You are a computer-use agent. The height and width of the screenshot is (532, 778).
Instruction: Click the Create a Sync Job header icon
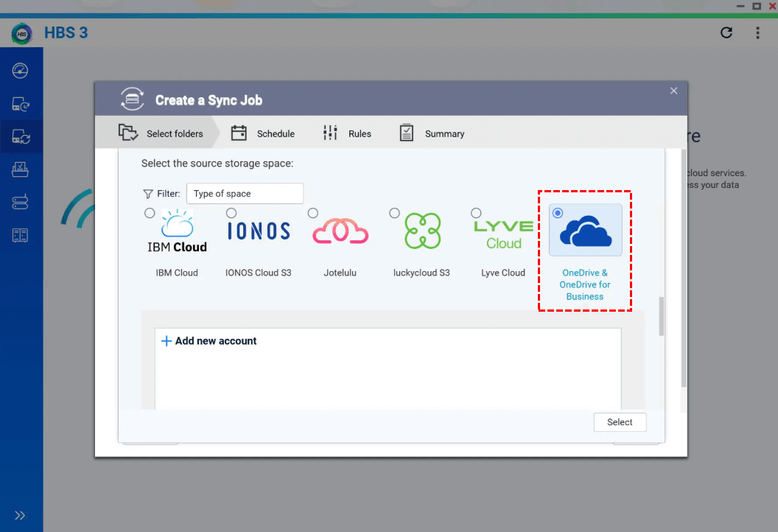(x=132, y=99)
